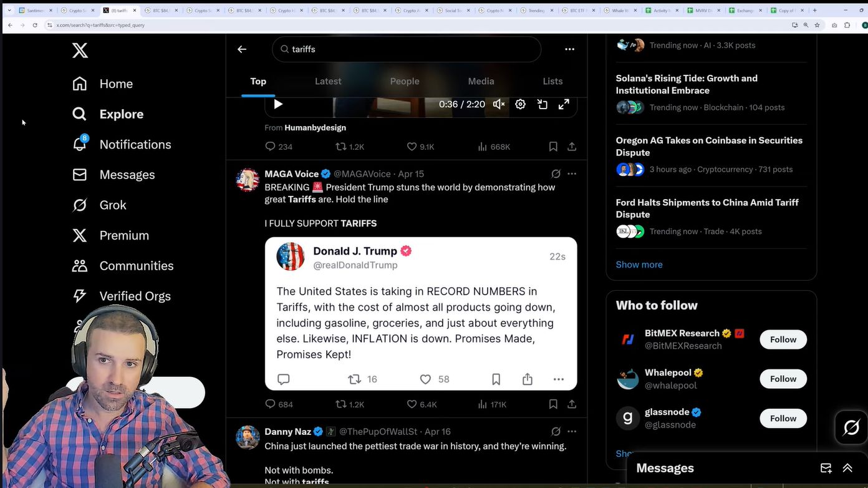Click the X logo at top left
This screenshot has height=488, width=868.
click(x=80, y=51)
